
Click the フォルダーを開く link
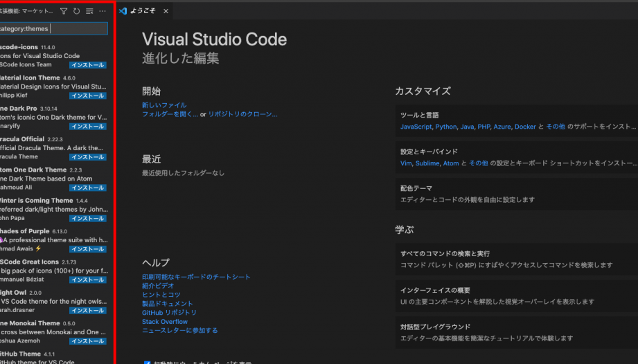[170, 114]
